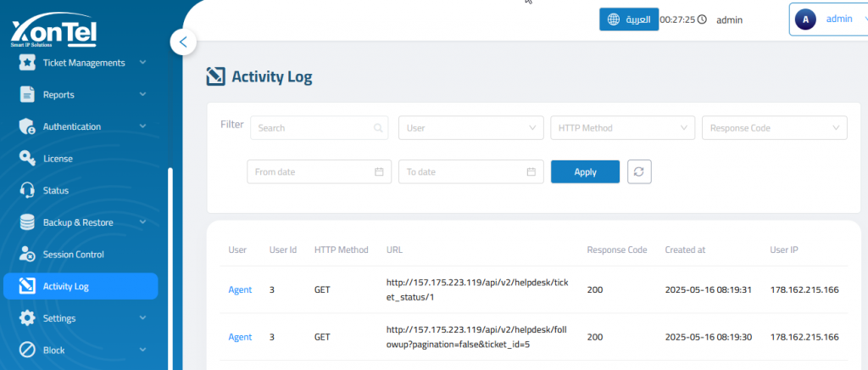Click the ticket_status/1 URL cell
Screen dimensions: 868x370
[x=477, y=289]
